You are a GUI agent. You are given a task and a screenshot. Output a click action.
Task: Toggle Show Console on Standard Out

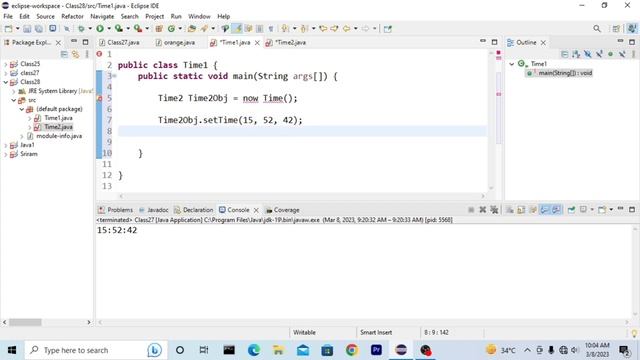[x=544, y=210]
